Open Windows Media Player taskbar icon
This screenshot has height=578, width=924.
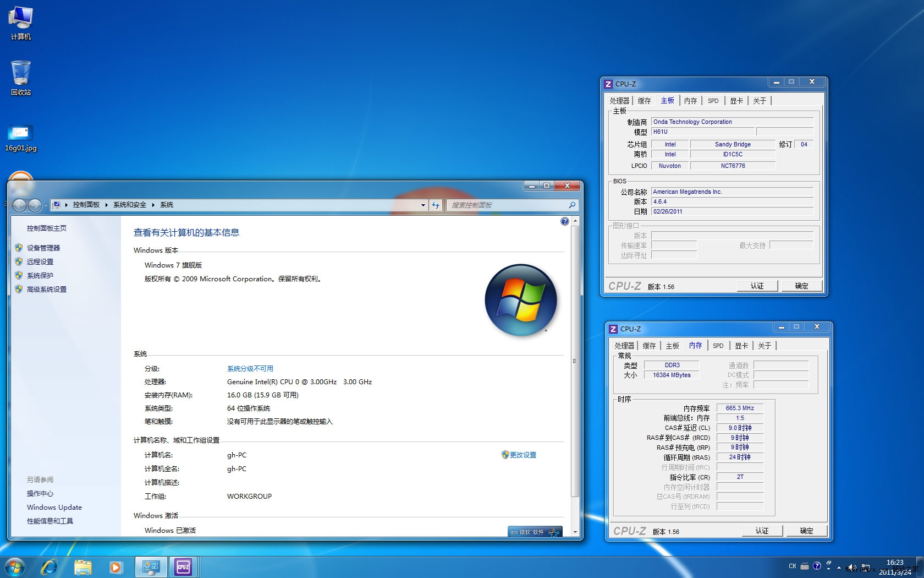[x=116, y=566]
